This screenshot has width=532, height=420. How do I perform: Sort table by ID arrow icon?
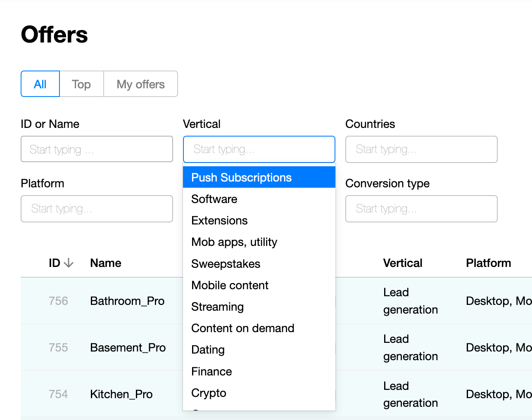coord(69,263)
